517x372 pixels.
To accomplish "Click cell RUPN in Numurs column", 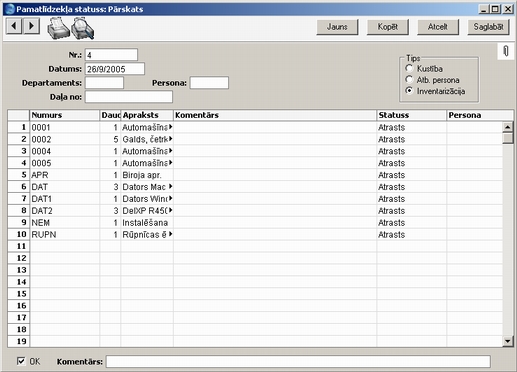I will coord(65,235).
